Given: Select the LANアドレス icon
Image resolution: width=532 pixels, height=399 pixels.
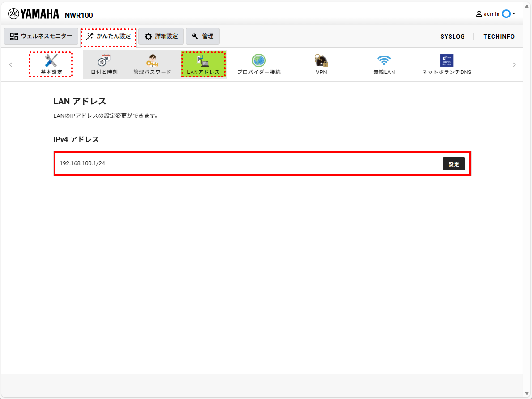Looking at the screenshot, I should tap(203, 60).
